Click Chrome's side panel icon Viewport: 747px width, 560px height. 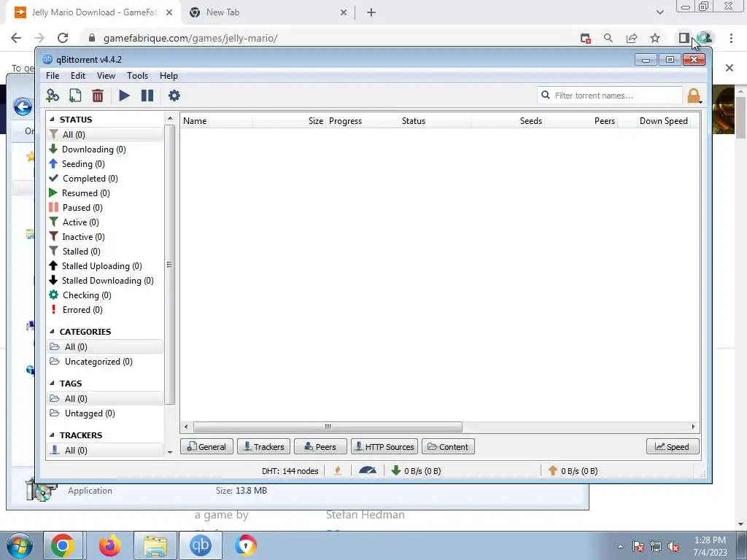(x=684, y=38)
